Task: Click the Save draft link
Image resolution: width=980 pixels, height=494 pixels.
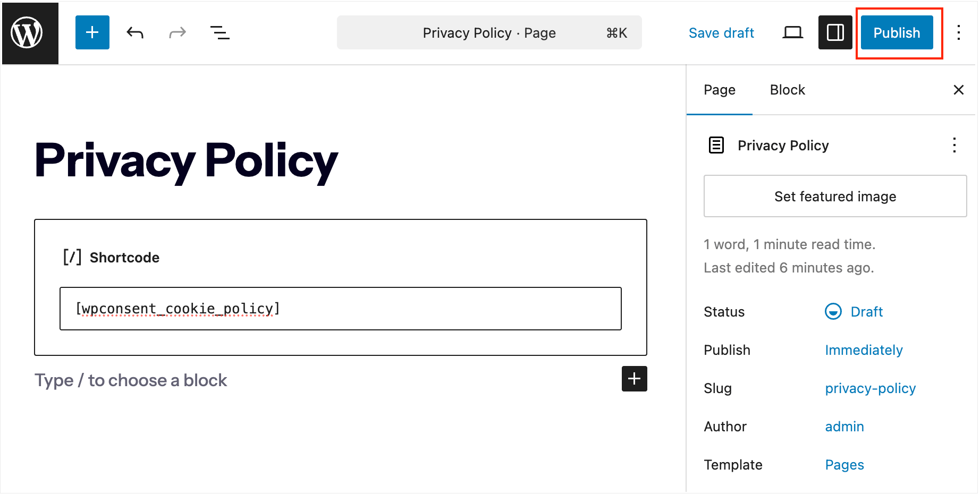Action: 721,32
